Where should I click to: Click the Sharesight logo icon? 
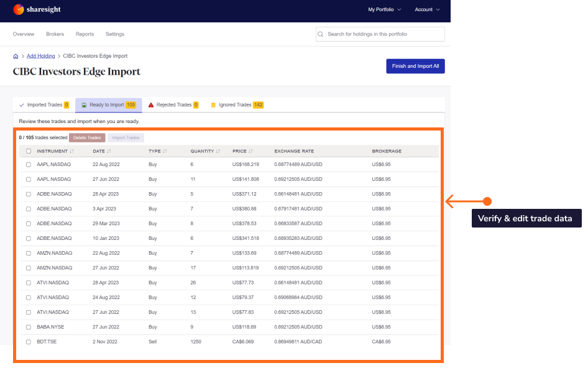tap(19, 9)
